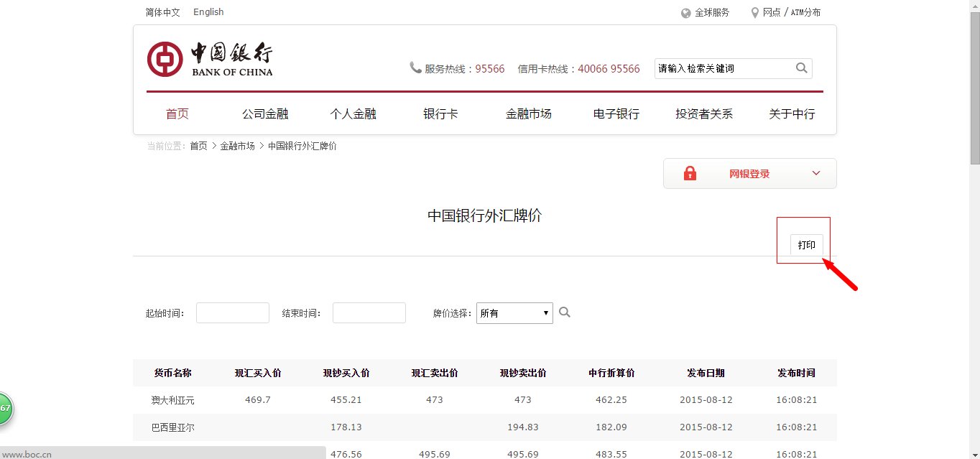Switch to the English version
Image resolution: width=980 pixels, height=459 pixels.
click(208, 11)
